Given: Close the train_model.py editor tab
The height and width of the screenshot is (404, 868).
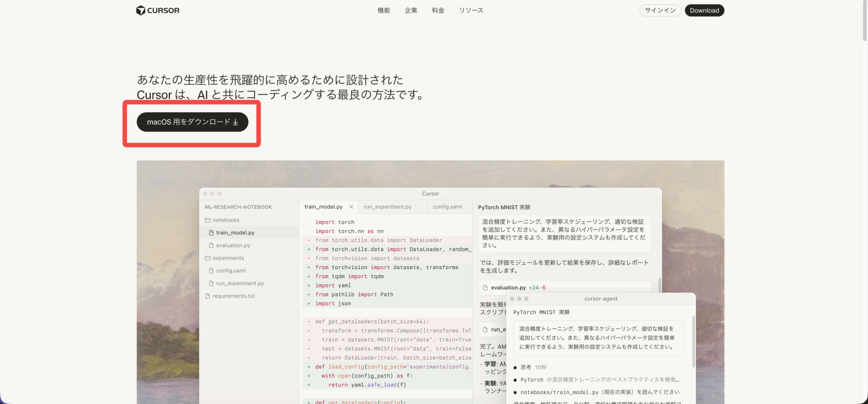Looking at the screenshot, I should coord(351,207).
